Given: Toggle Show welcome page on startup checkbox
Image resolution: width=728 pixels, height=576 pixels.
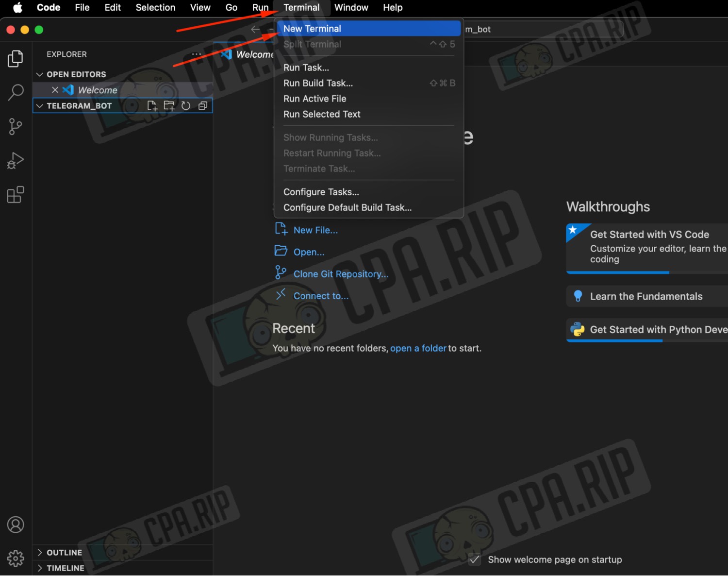Looking at the screenshot, I should pos(475,559).
